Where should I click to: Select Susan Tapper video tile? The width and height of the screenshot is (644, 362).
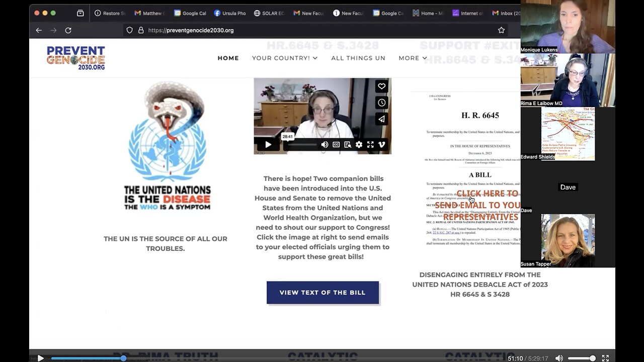tap(568, 240)
